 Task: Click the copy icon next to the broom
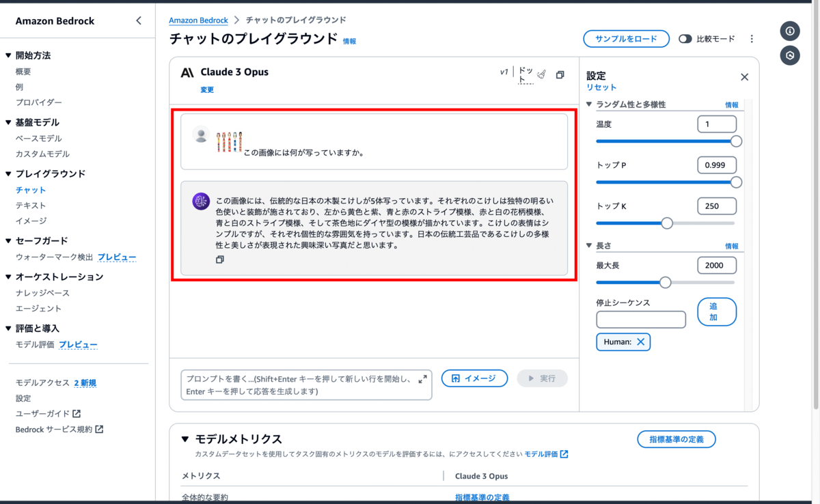[x=560, y=74]
